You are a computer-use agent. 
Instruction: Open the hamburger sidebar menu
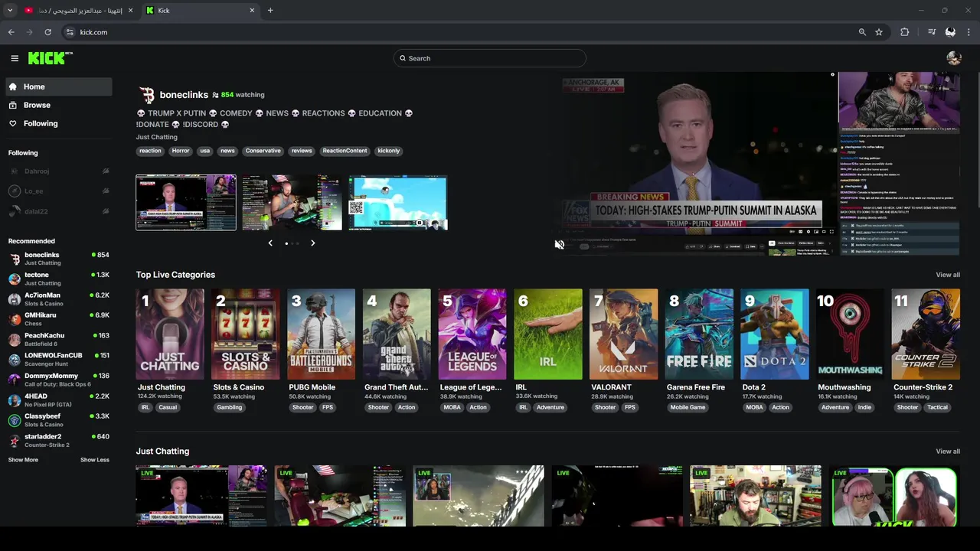[x=15, y=58]
